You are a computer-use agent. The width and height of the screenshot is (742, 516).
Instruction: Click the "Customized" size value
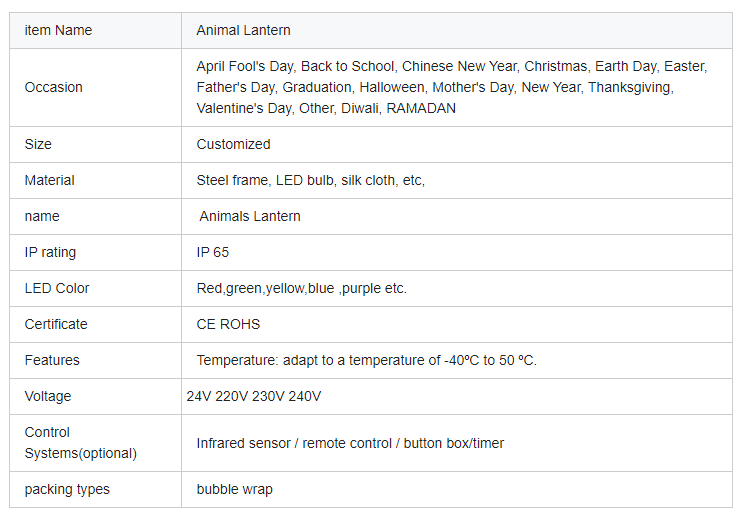point(233,144)
